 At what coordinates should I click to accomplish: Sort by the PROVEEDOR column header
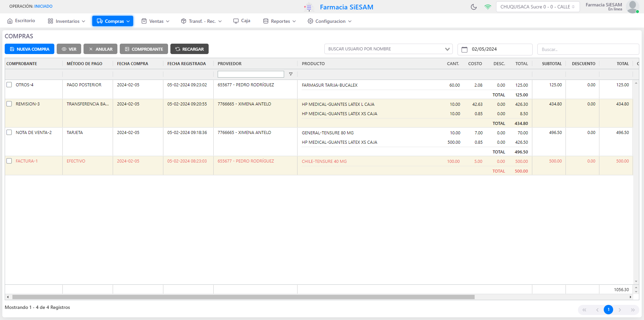coord(229,64)
